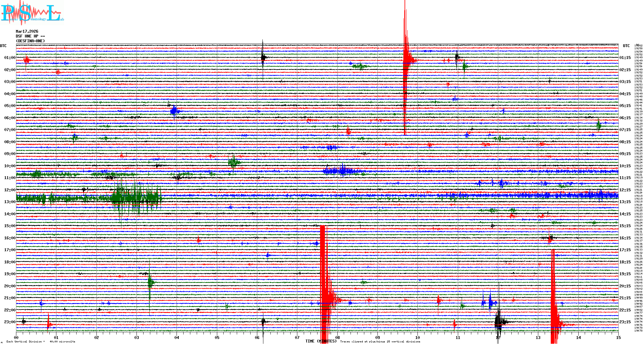Click the left UTC axis header

(x=3, y=46)
